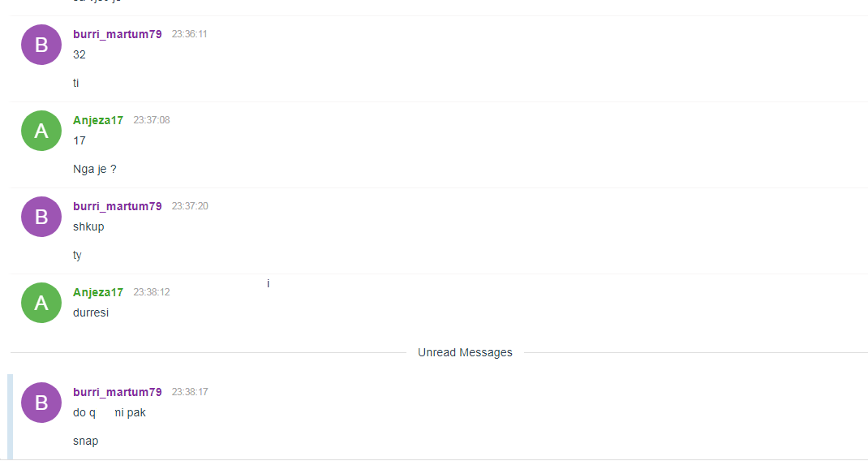868x461 pixels.
Task: Click the "do q ni pak" message
Action: [x=110, y=413]
